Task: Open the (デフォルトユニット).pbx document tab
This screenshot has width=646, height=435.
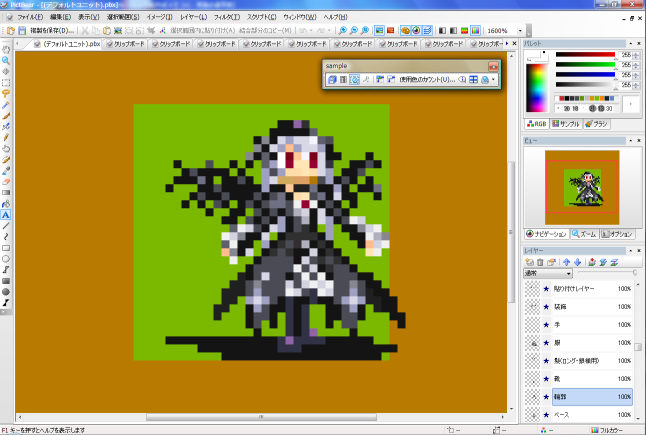Action: click(67, 44)
